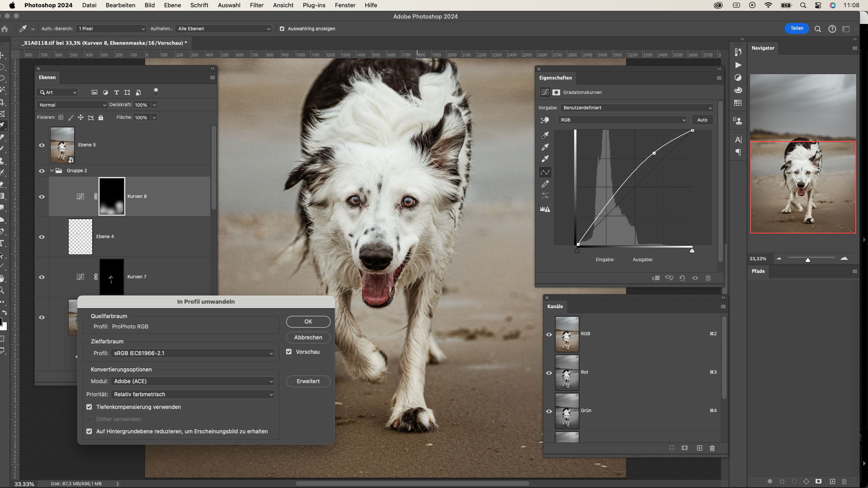
Task: Click the on-image adjustment hand tool
Action: (x=545, y=120)
